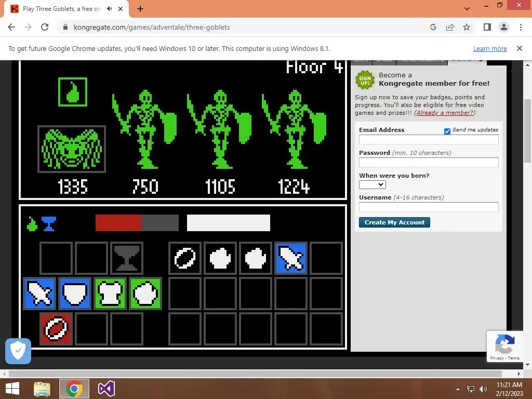Image resolution: width=532 pixels, height=399 pixels.
Task: Click the reCAPTCHA Terms link
Action: click(x=514, y=358)
